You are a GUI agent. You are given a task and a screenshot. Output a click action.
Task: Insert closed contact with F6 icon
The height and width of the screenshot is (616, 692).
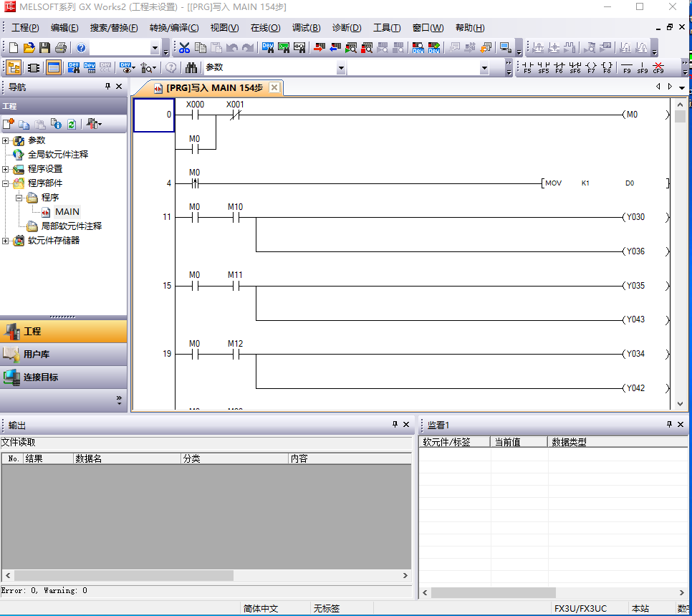coord(559,67)
